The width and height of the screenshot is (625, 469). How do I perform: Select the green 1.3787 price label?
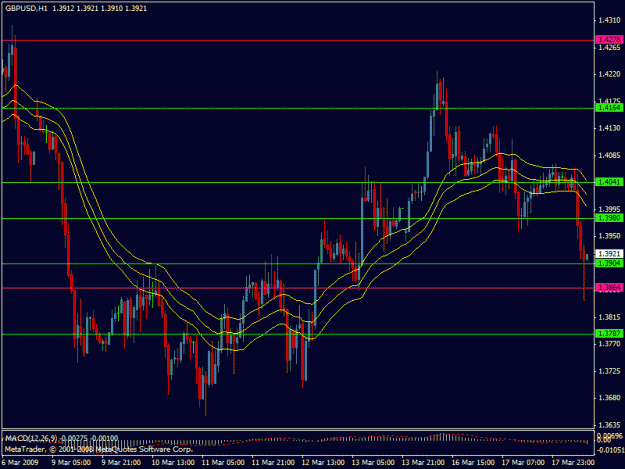coord(609,333)
